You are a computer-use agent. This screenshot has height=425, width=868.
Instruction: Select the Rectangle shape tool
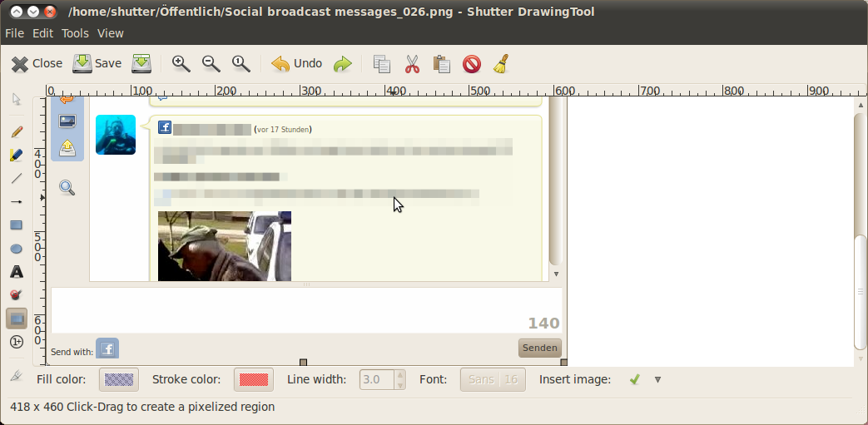click(16, 225)
